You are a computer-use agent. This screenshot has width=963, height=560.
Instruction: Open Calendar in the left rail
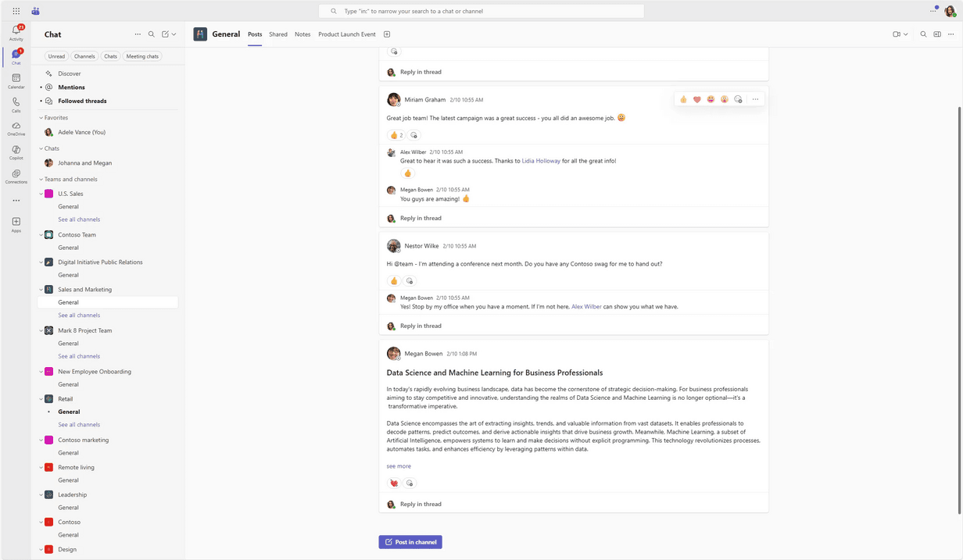pos(16,80)
